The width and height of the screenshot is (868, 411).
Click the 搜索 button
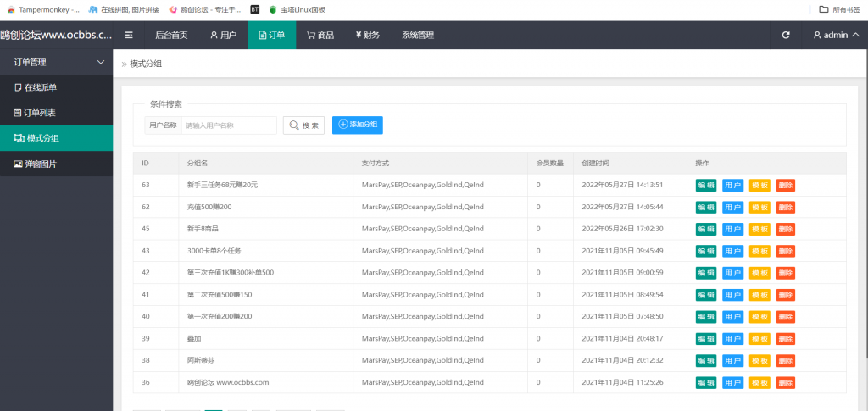coord(303,125)
